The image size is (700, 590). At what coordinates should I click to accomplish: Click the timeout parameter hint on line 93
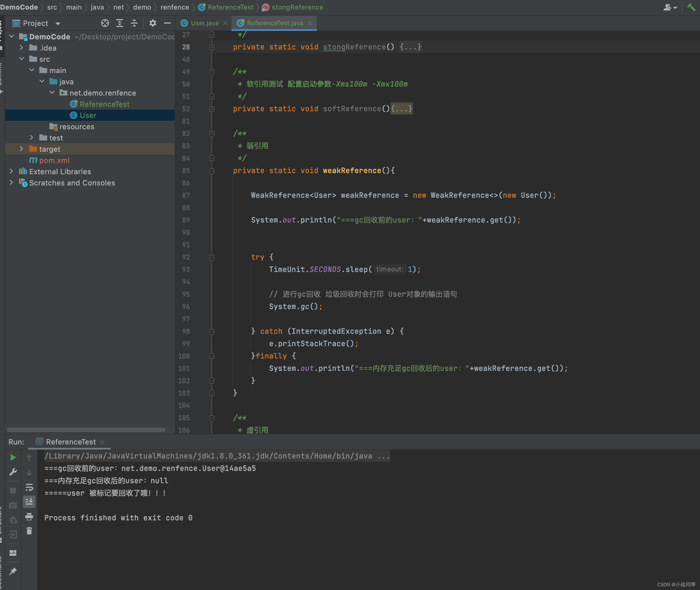click(390, 269)
